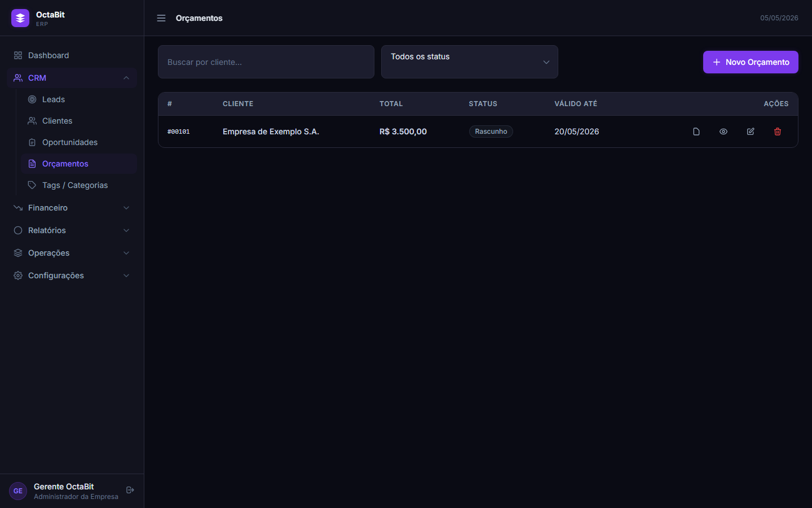The image size is (812, 508).
Task: Click the total R$ 3.500,00
Action: [x=403, y=132]
